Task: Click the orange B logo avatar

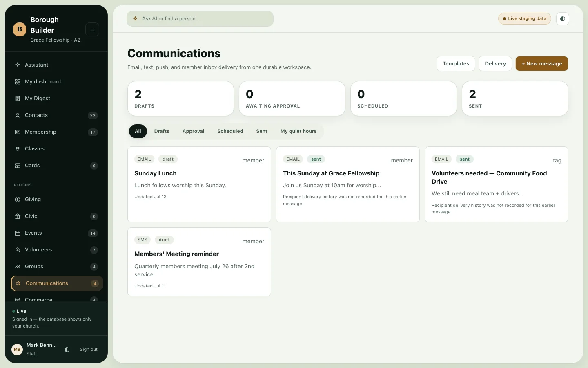Action: tap(20, 29)
